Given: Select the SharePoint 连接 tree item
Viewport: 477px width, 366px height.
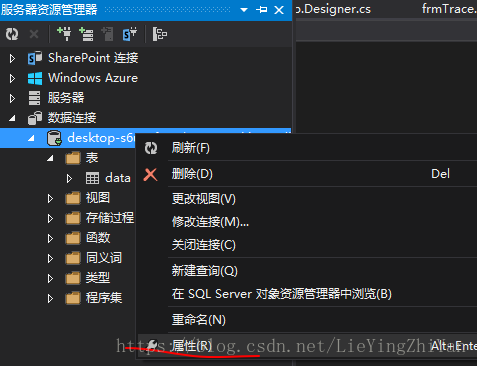Looking at the screenshot, I should [x=93, y=58].
